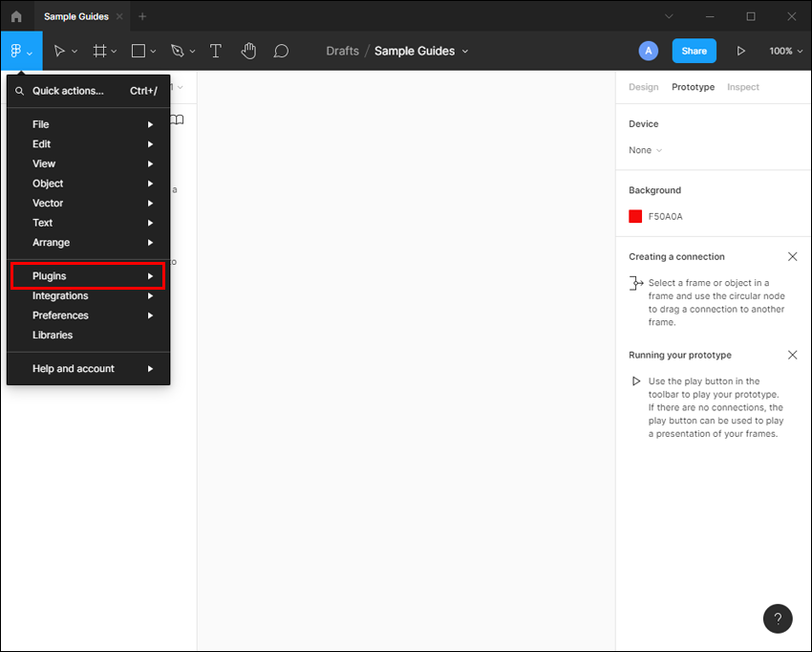Open the Help question mark button

coord(778,619)
